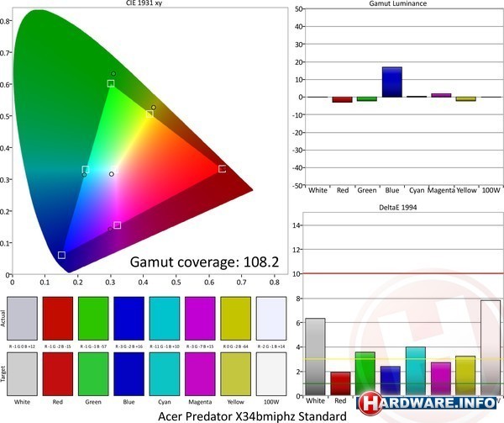Click the Magenta bar in Gamut Luminance
The image size is (504, 423).
[x=441, y=95]
